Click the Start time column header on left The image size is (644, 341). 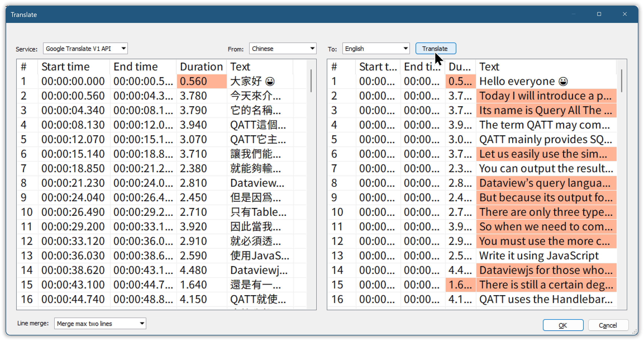[66, 67]
